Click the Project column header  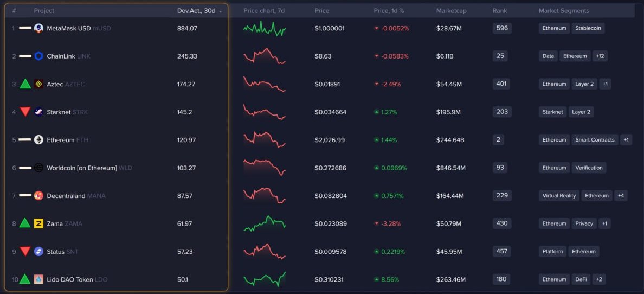44,11
